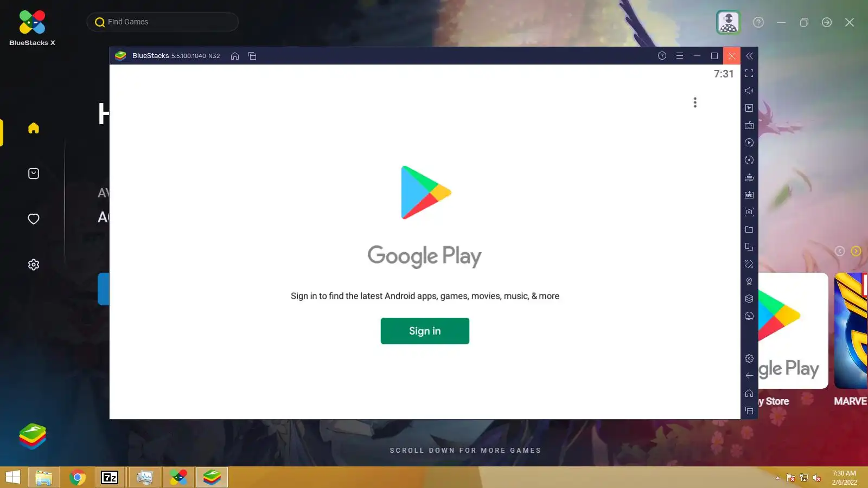Open BlueStacks X help question icon
The image size is (868, 488).
758,22
